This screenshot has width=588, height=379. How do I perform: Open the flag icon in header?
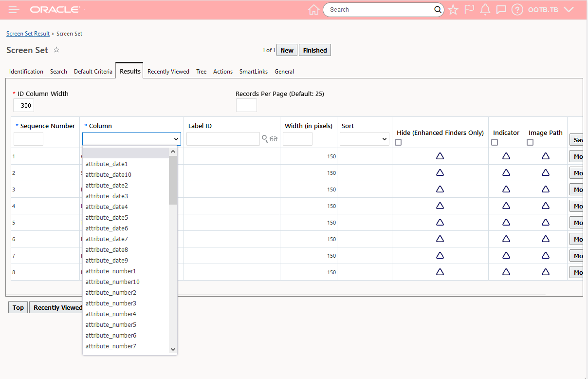pos(469,10)
